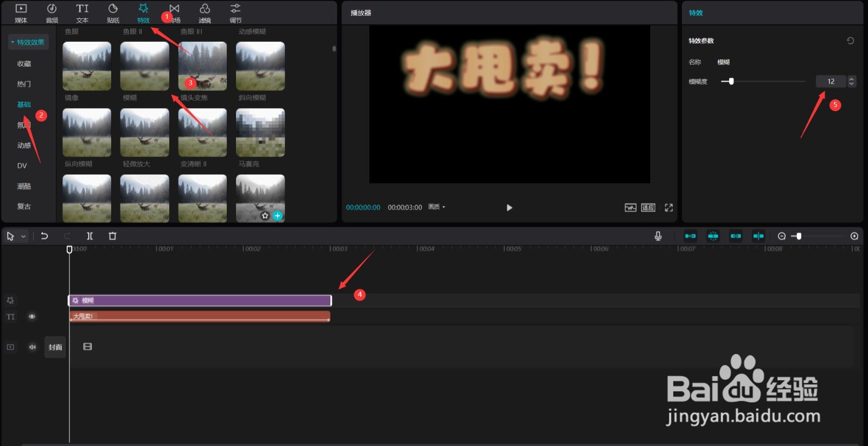Screen dimensions: 868x446
Task: Open the 媒体 media tab
Action: (x=21, y=13)
